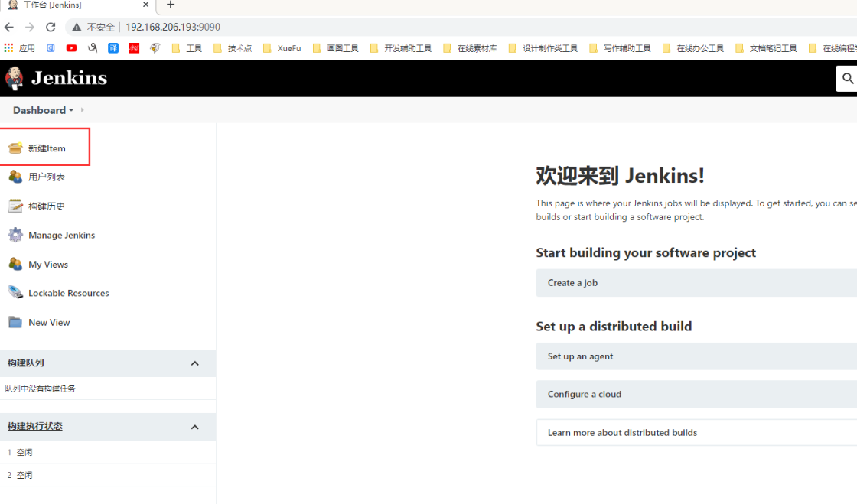This screenshot has height=504, width=857.
Task: Click the Manage Jenkins gear icon
Action: coord(15,235)
